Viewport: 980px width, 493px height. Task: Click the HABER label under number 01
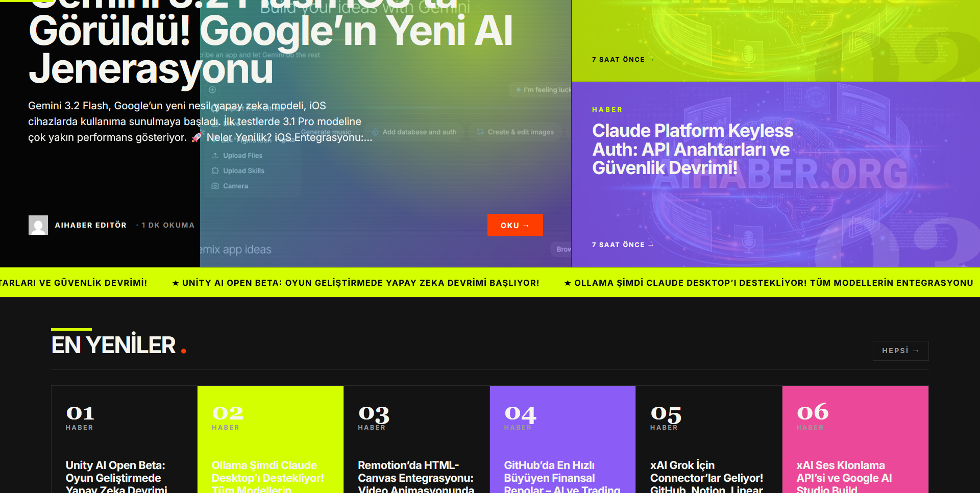(x=79, y=428)
